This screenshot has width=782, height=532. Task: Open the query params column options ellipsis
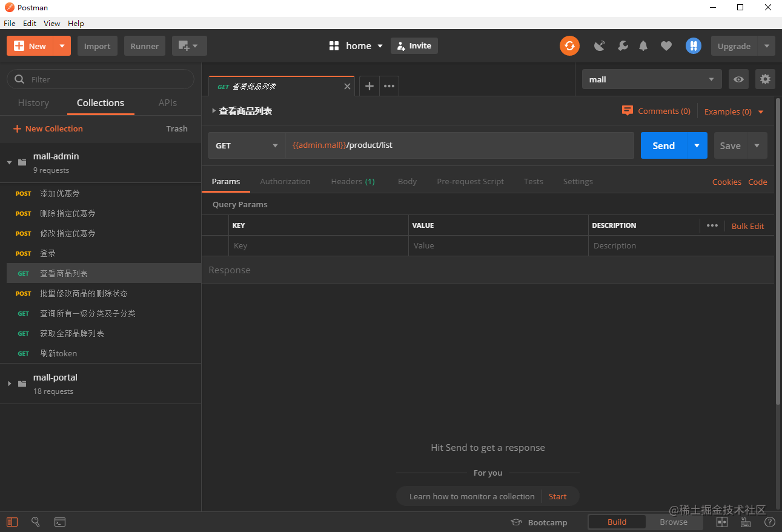click(x=712, y=225)
